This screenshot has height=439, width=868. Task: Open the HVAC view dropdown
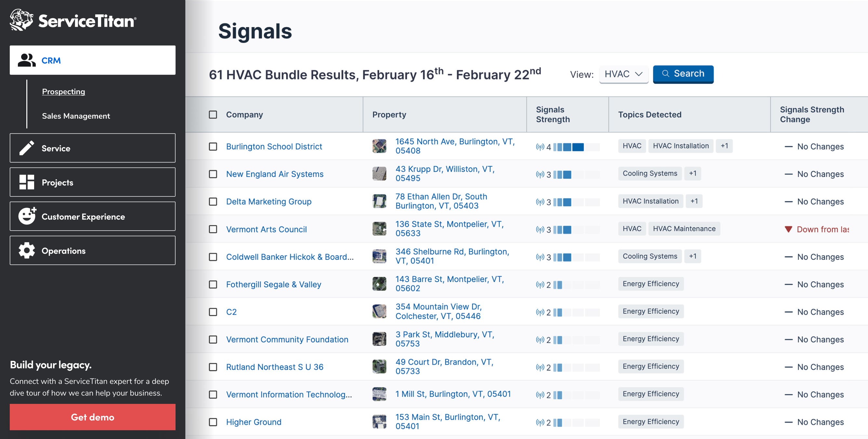coord(624,74)
